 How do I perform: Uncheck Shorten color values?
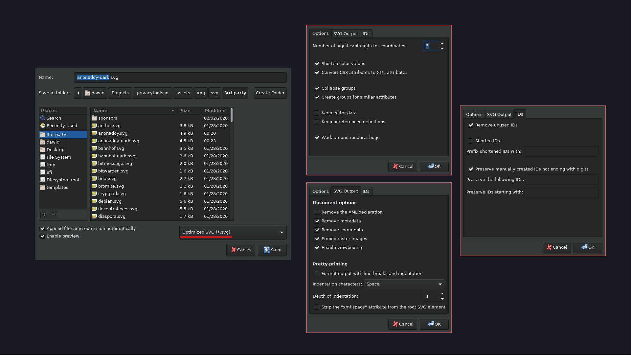pos(317,64)
